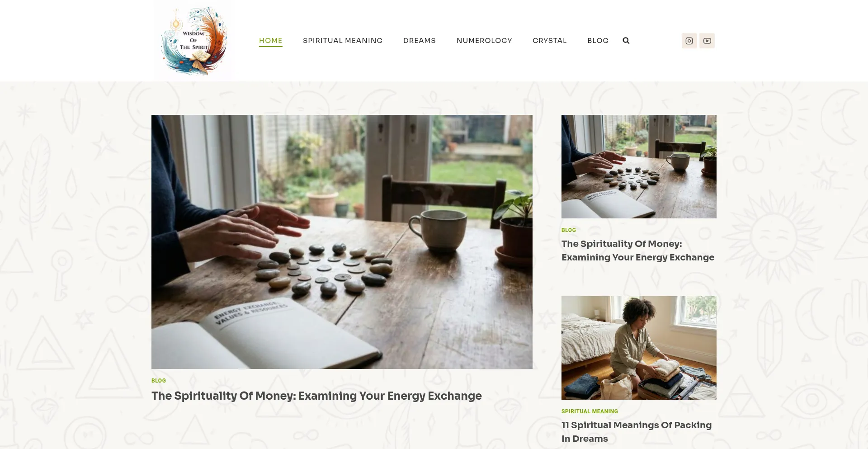Open the YouTube social icon
The height and width of the screenshot is (449, 868).
pyautogui.click(x=707, y=41)
